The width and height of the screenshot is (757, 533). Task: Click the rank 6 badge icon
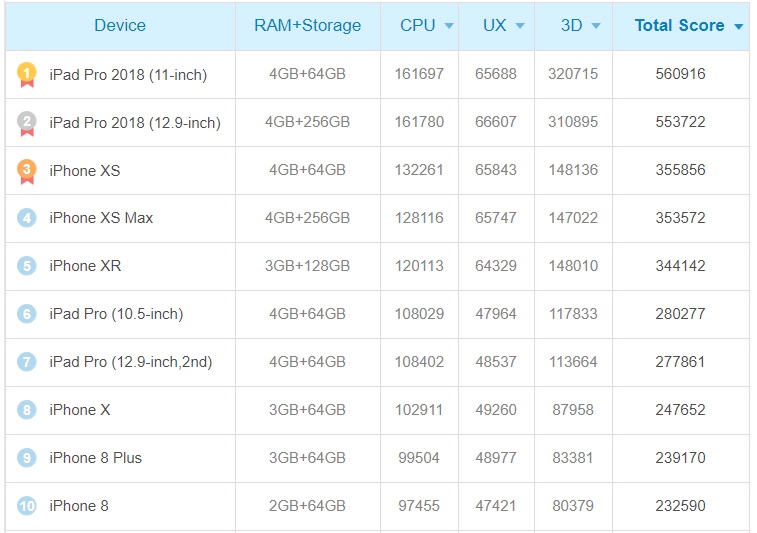27,314
